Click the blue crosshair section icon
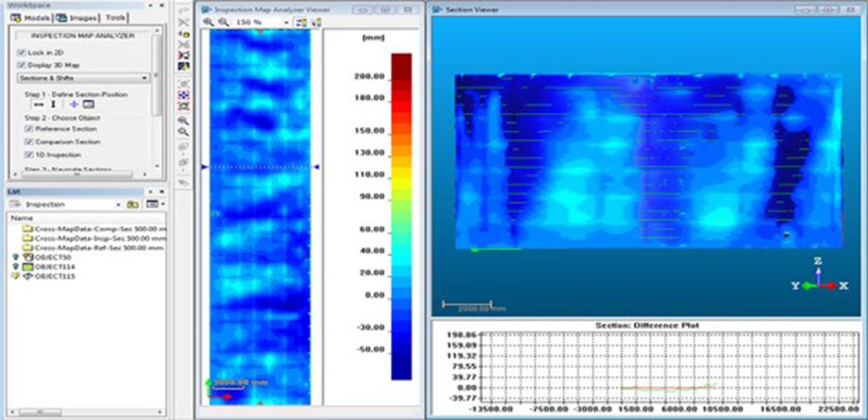The image size is (868, 420). [73, 105]
